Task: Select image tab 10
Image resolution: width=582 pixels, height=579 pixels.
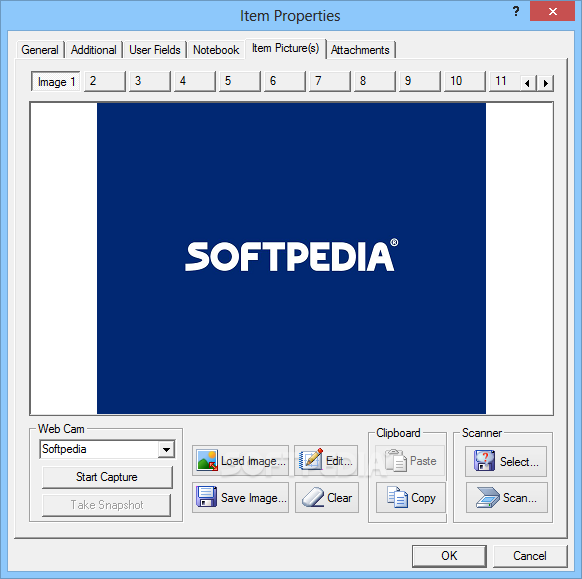Action: pyautogui.click(x=464, y=81)
